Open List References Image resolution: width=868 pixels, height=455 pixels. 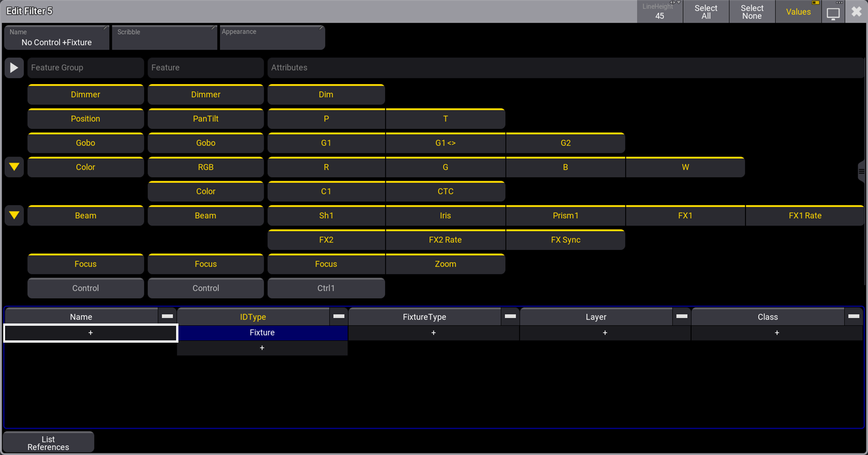coord(48,443)
